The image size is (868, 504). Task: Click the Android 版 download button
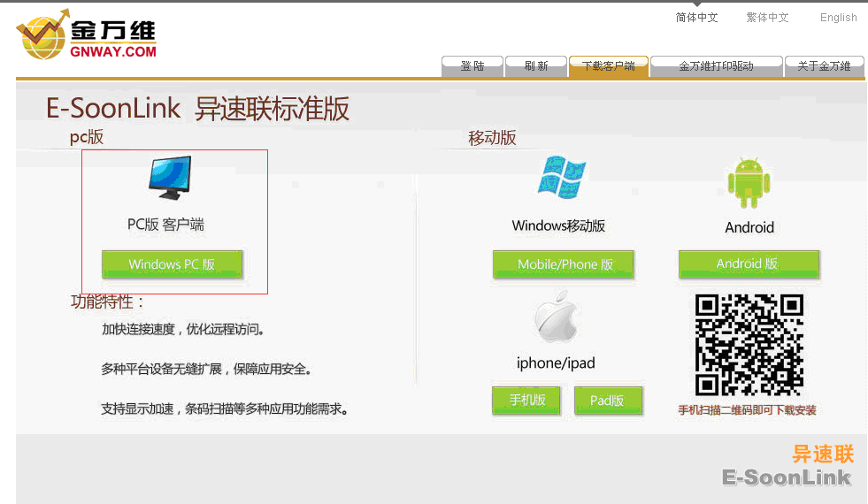click(749, 263)
